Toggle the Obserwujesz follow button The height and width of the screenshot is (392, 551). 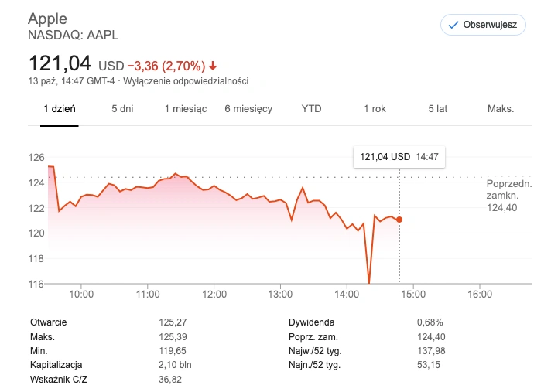click(x=483, y=25)
